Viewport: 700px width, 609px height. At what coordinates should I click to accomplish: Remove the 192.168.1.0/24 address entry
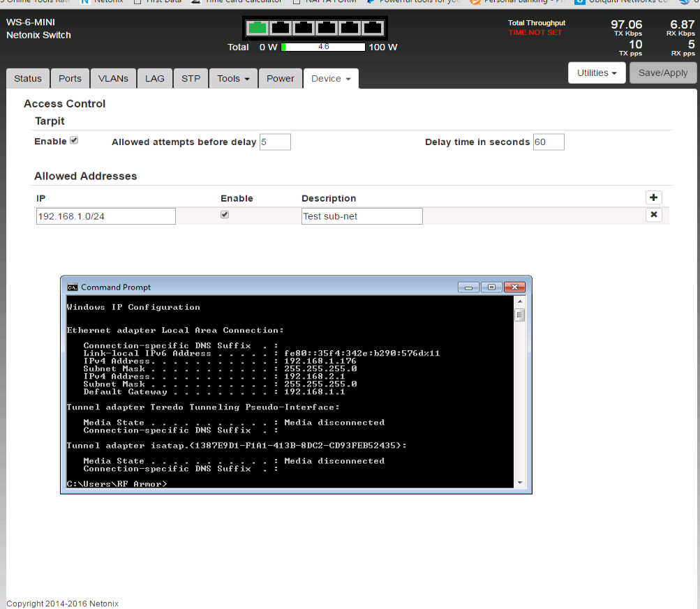pos(653,215)
